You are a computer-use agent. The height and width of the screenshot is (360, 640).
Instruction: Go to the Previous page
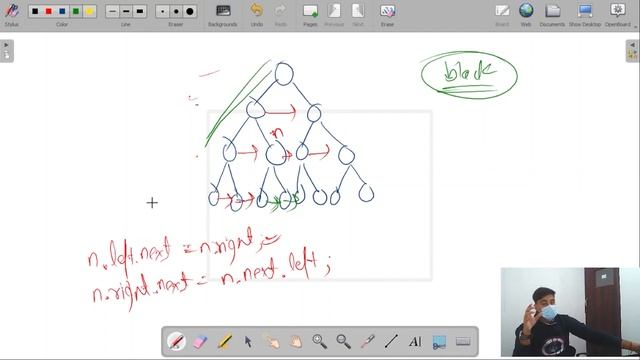pos(334,15)
